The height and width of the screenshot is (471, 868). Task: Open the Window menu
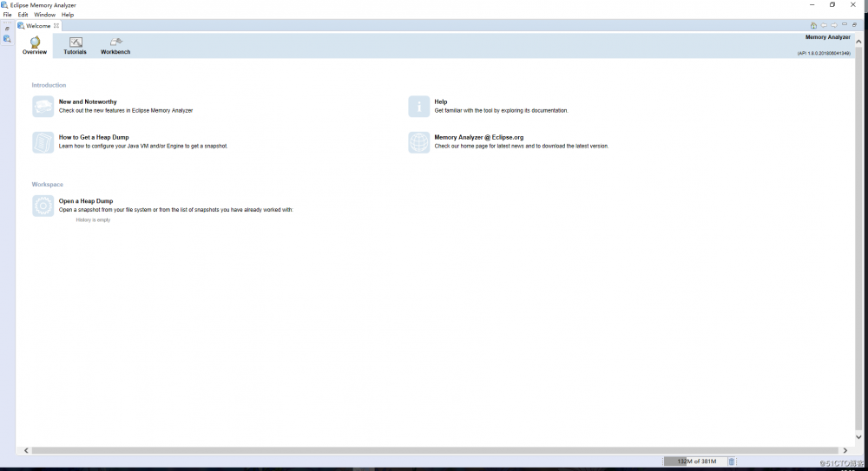[x=45, y=15]
